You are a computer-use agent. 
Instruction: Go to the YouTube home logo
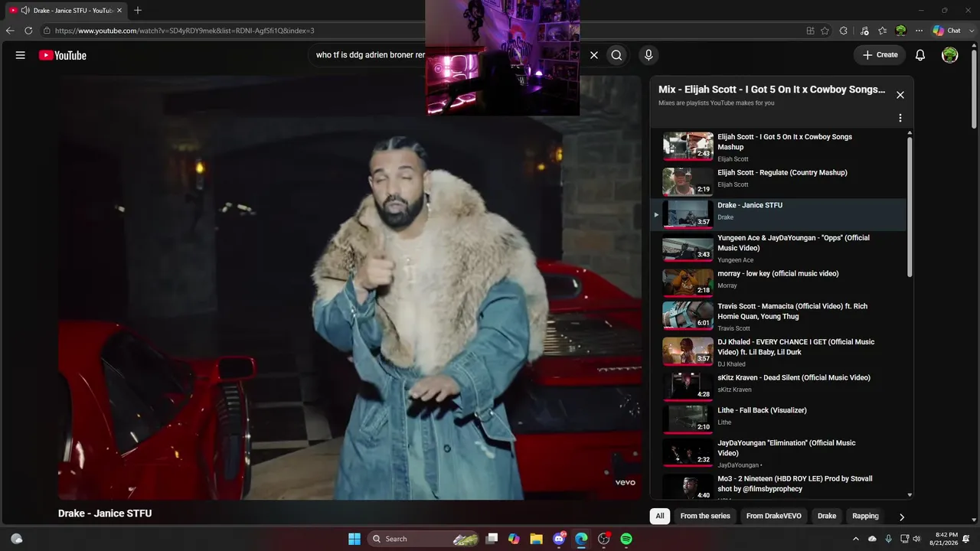[x=63, y=55]
